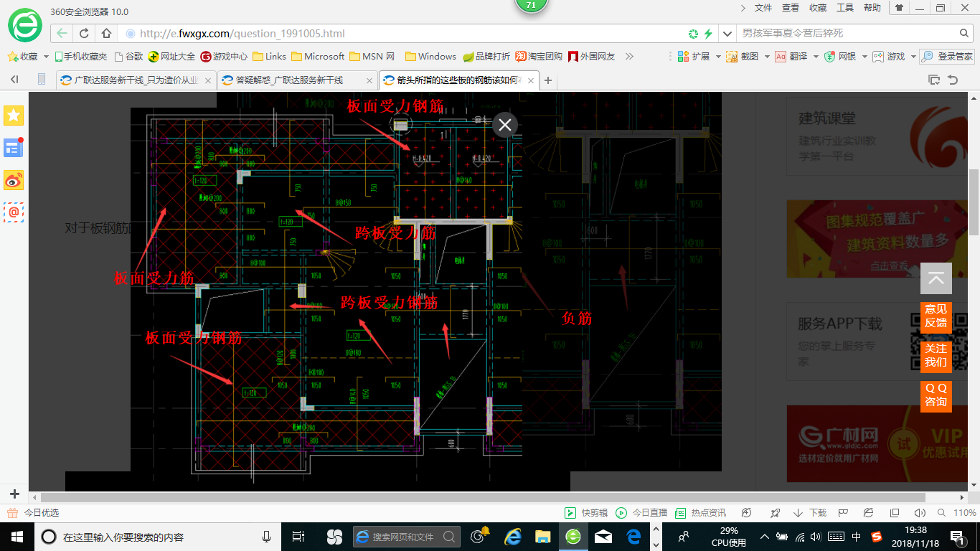Open the 收藏 menu in the title bar
This screenshot has width=980, height=551.
click(818, 7)
